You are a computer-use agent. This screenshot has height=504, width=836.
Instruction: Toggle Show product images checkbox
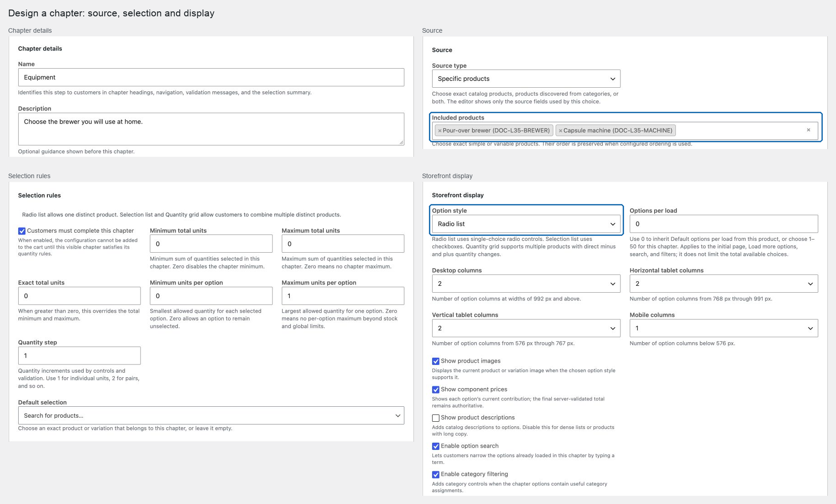pos(436,361)
